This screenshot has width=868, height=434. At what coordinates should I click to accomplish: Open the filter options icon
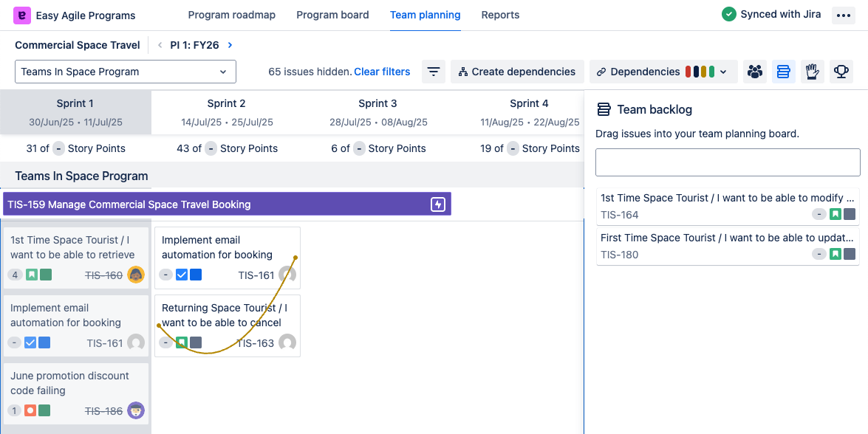(x=434, y=72)
